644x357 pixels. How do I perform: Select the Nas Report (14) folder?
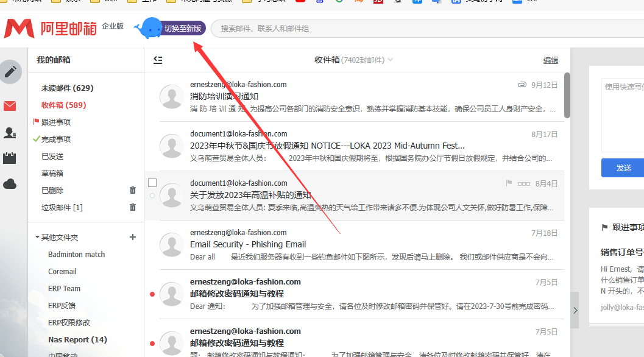point(77,340)
